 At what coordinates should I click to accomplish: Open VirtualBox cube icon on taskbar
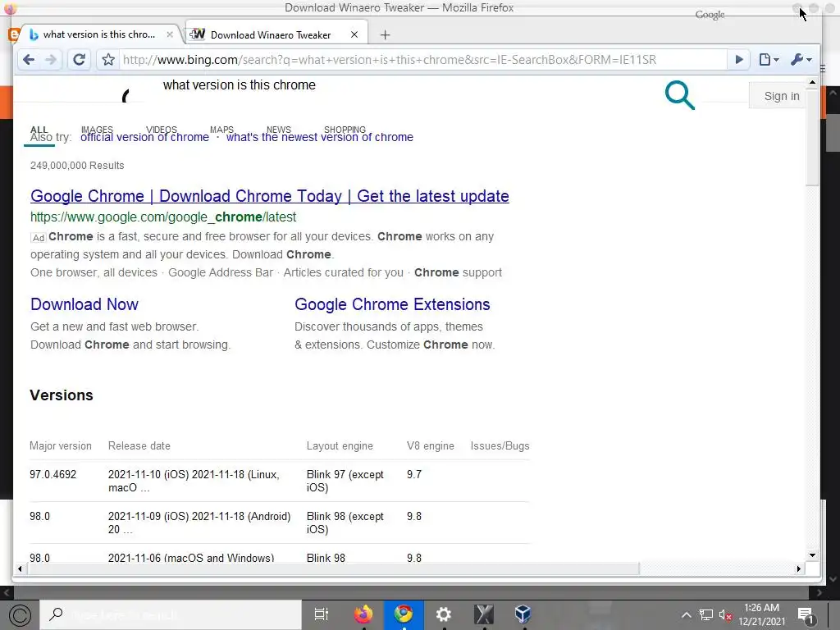pos(523,614)
